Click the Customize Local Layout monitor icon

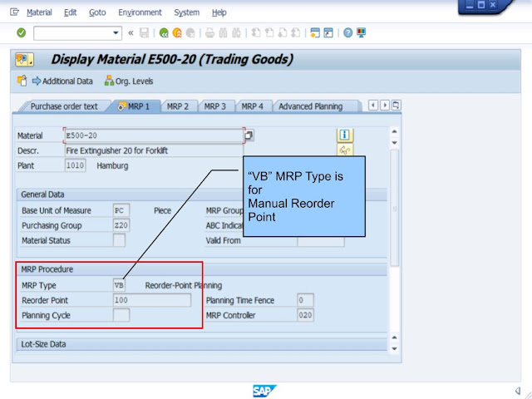pos(361,33)
